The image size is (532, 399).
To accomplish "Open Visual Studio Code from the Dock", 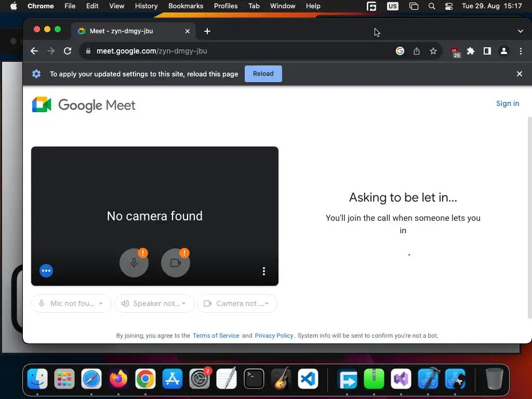I will (x=308, y=379).
